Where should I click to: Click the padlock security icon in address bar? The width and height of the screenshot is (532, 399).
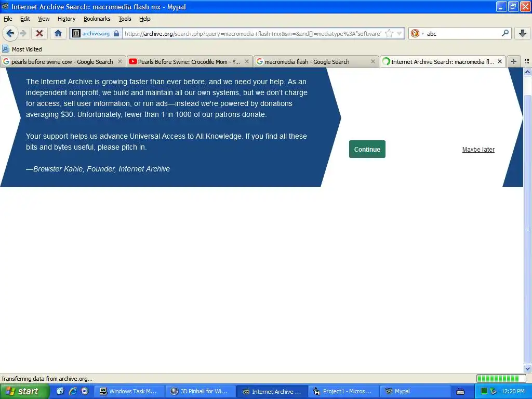click(116, 33)
